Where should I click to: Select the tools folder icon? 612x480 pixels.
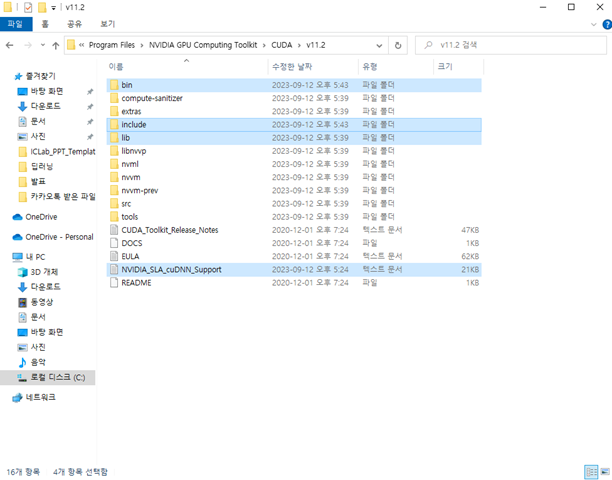[x=114, y=217]
